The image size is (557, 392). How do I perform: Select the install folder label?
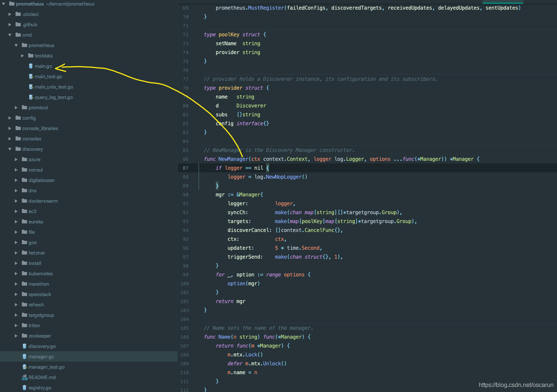pos(35,263)
